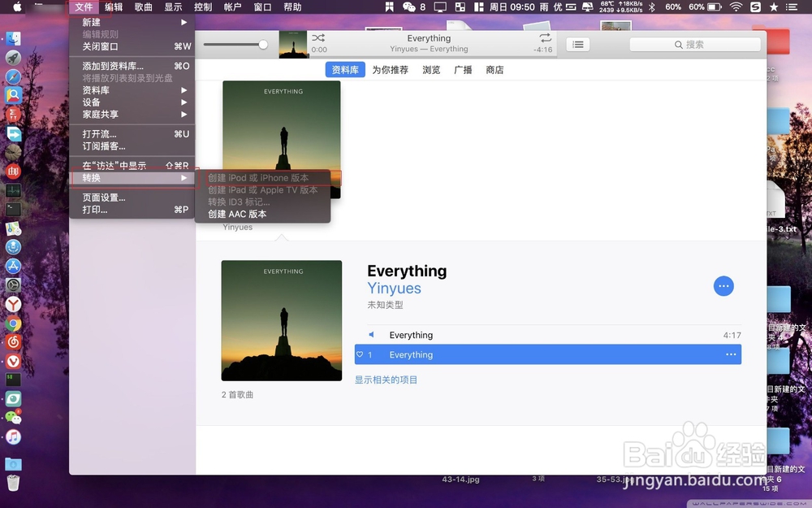
Task: Select the 资料库 tab
Action: (x=345, y=69)
